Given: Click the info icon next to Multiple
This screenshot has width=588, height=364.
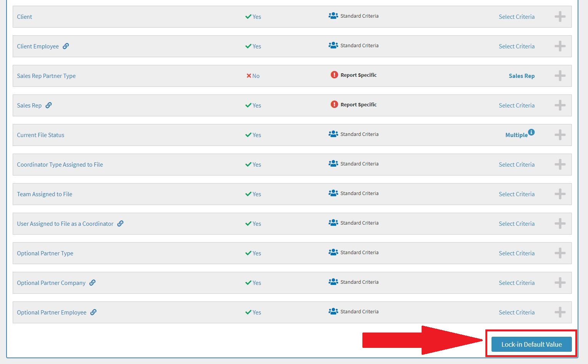Looking at the screenshot, I should click(x=531, y=132).
